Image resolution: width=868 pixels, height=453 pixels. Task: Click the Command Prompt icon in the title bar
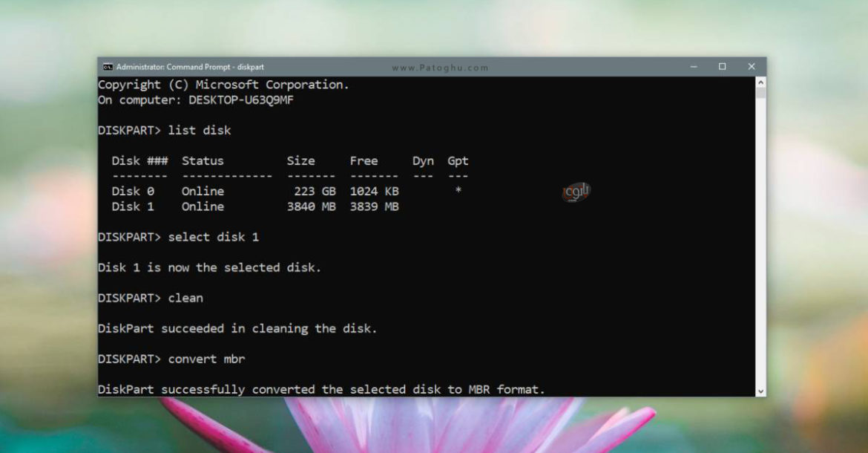coord(108,66)
